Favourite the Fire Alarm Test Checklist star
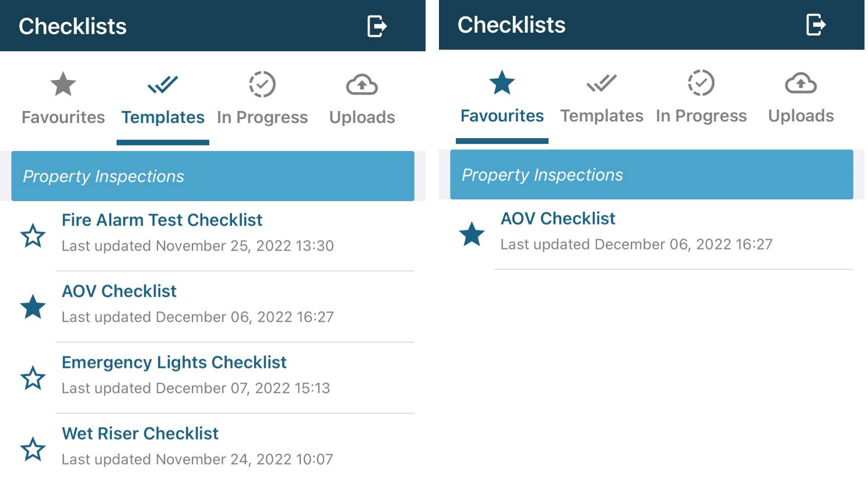Viewport: 868px width, 488px height. pyautogui.click(x=33, y=236)
